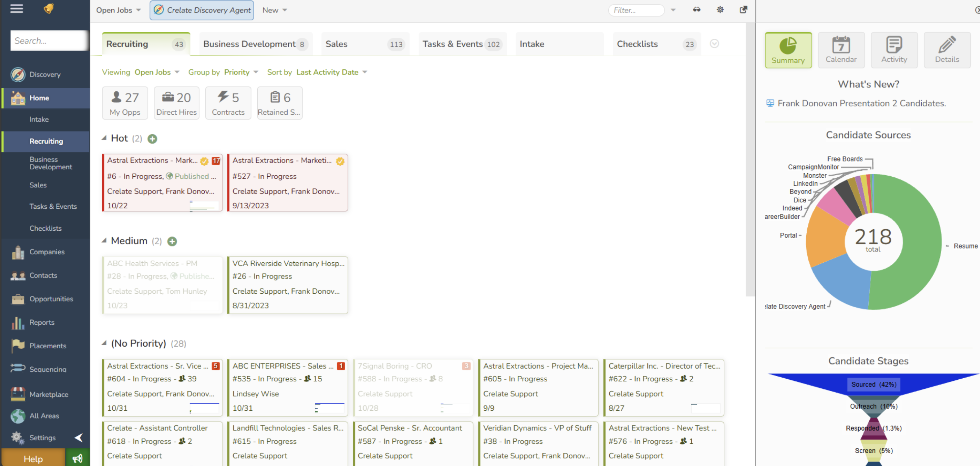
Task: Click the notifications bell icon
Action: click(49, 8)
